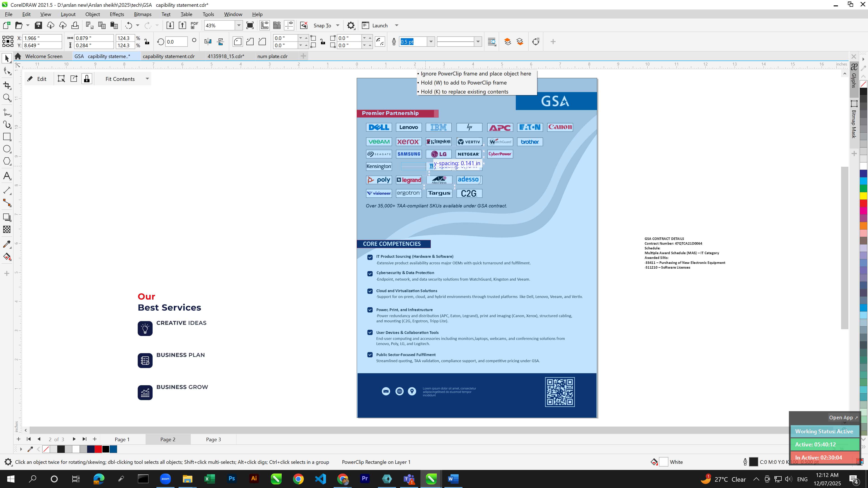Open the Object menu
The height and width of the screenshot is (488, 868).
pyautogui.click(x=92, y=14)
